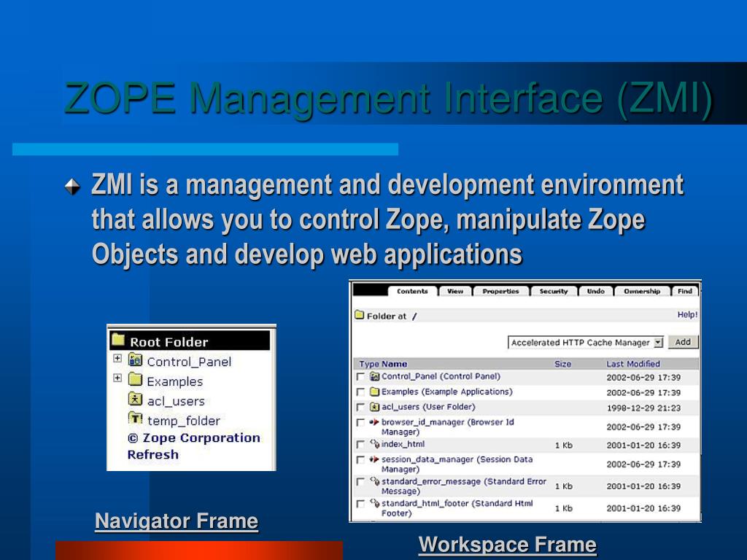This screenshot has width=747, height=560.
Task: Select acl_users label in navigator tree
Action: [176, 402]
